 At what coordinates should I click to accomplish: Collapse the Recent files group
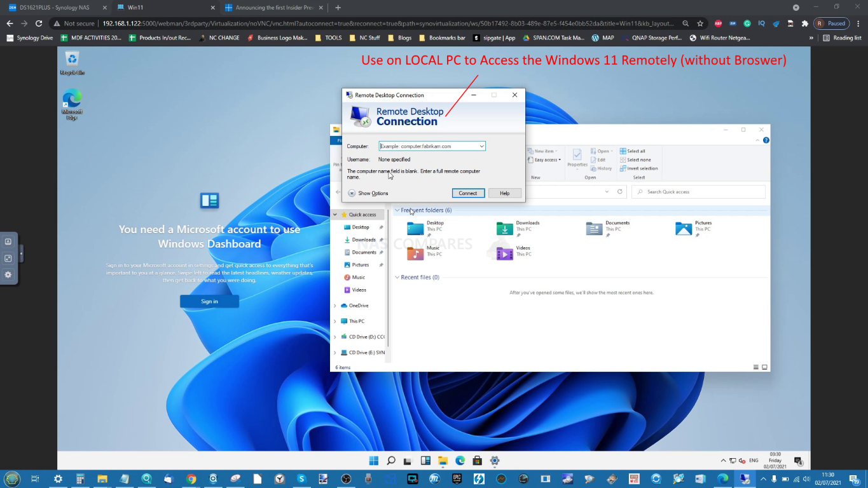pyautogui.click(x=397, y=277)
